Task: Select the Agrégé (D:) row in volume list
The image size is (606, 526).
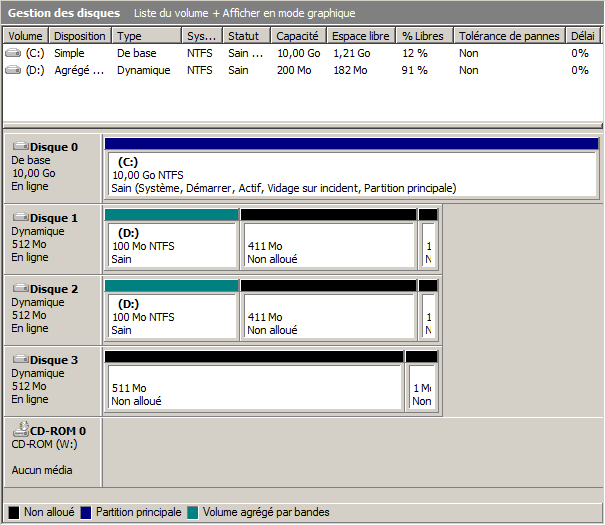Action: 80,70
